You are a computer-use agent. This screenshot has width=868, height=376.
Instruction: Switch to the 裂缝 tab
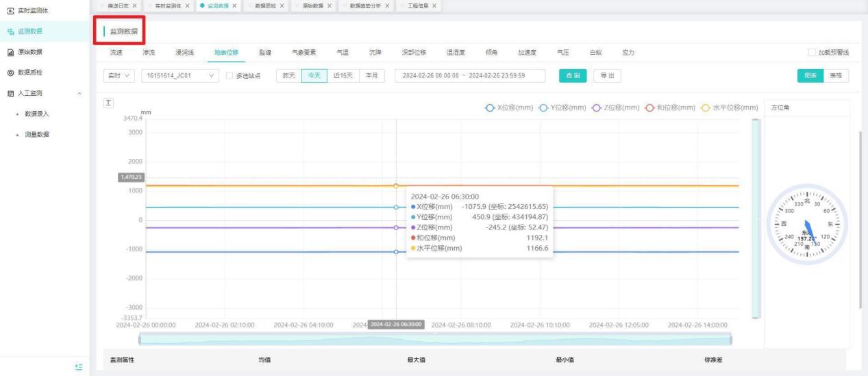point(264,53)
